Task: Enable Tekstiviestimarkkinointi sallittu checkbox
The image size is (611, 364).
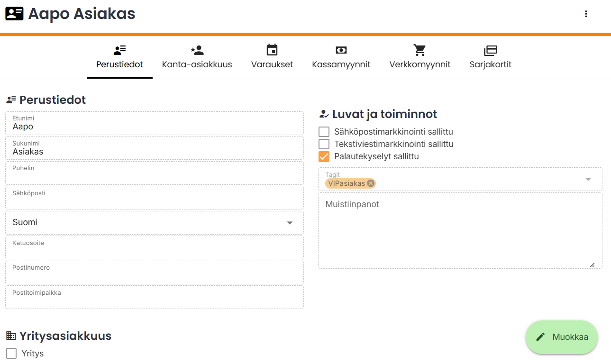Action: tap(324, 144)
